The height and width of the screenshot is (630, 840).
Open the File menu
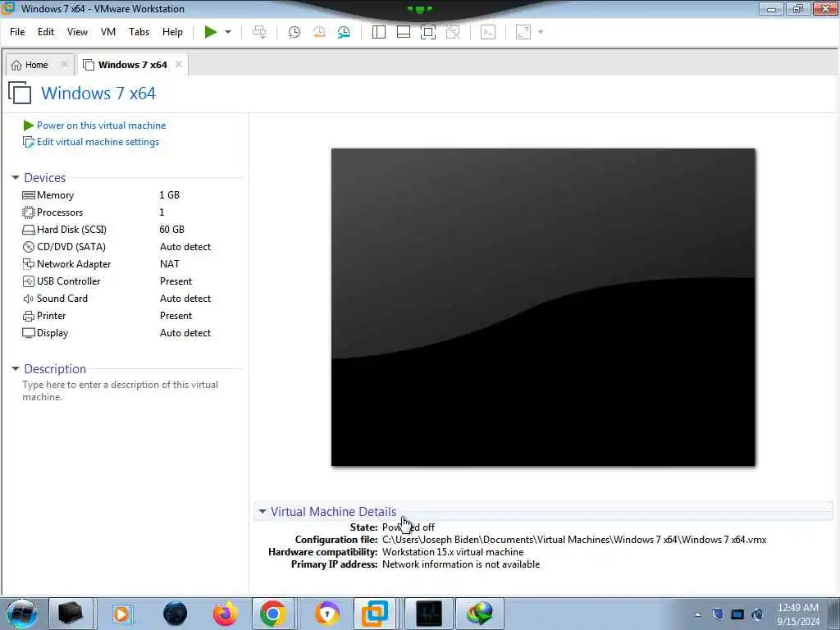[17, 32]
